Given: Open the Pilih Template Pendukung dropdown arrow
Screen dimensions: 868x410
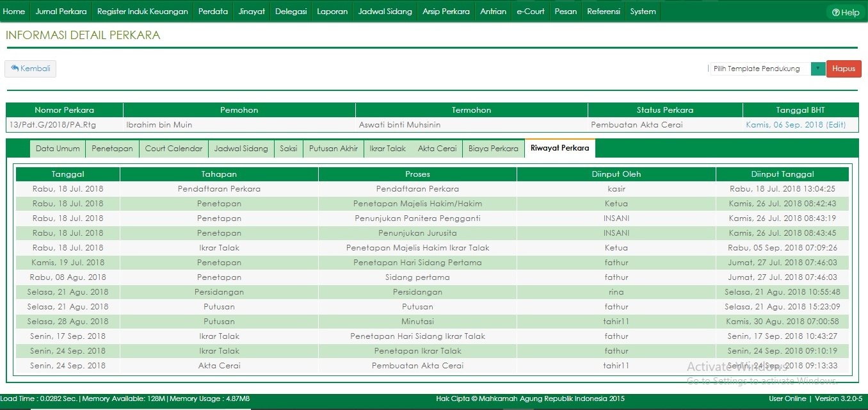Looking at the screenshot, I should [x=817, y=69].
